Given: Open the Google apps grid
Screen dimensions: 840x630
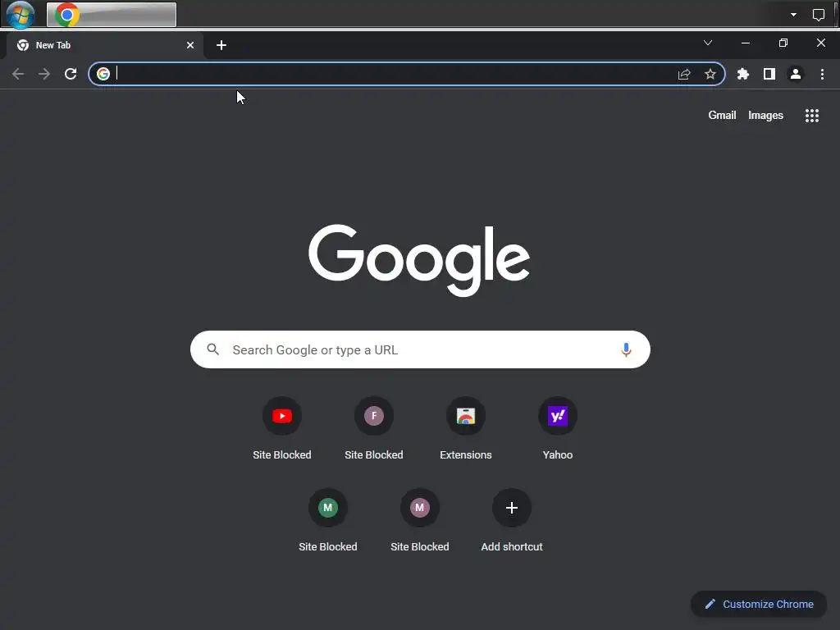Looking at the screenshot, I should coord(812,116).
